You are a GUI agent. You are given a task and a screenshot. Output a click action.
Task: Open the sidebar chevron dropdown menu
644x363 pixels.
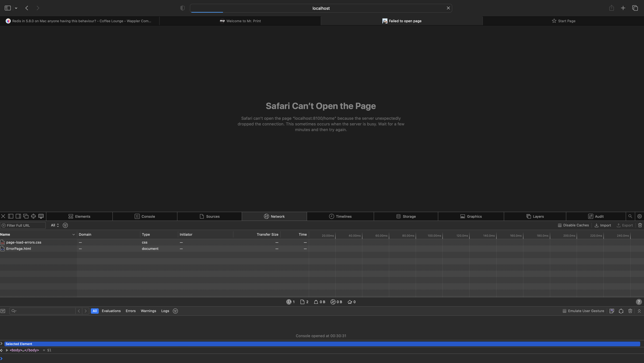point(16,8)
